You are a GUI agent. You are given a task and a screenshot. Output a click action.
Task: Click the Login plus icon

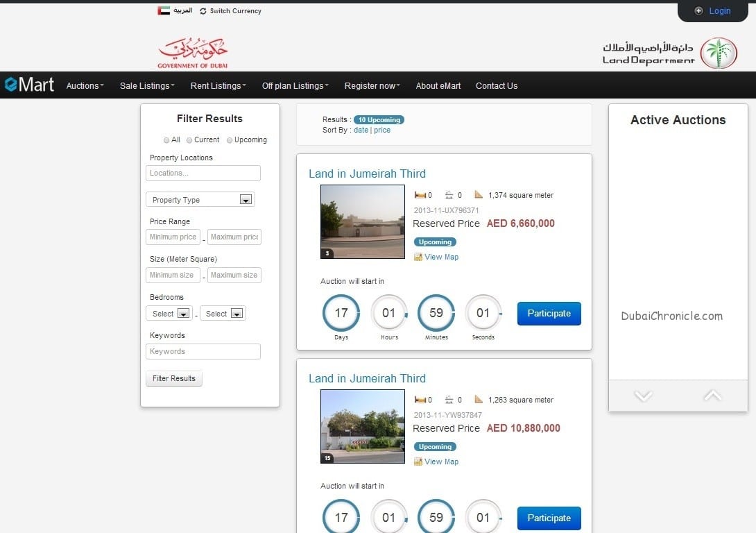pyautogui.click(x=698, y=10)
